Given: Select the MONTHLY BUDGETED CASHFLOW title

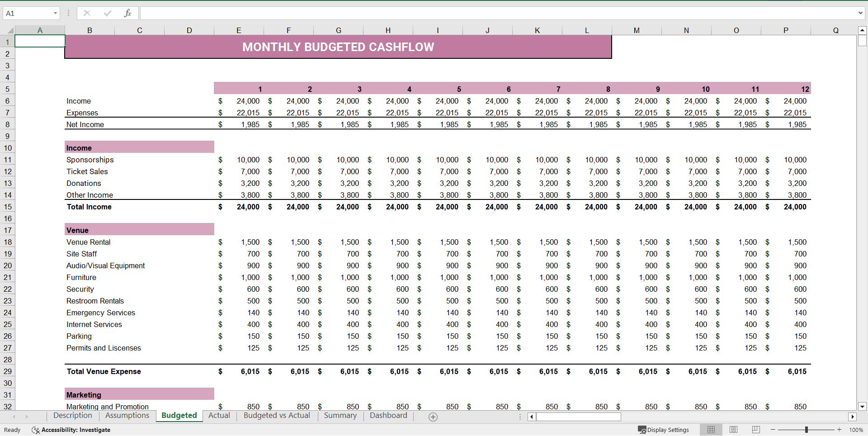Looking at the screenshot, I should click(x=338, y=47).
